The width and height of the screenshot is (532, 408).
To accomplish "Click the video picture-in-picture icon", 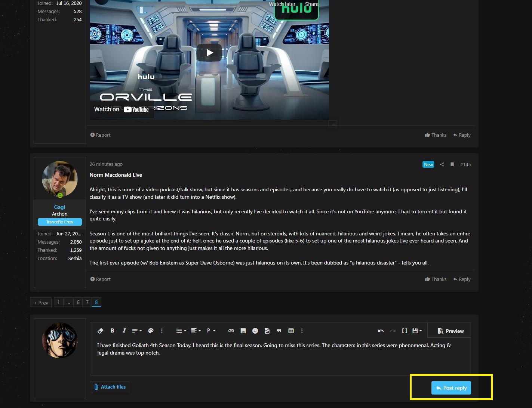I will pyautogui.click(x=333, y=123).
